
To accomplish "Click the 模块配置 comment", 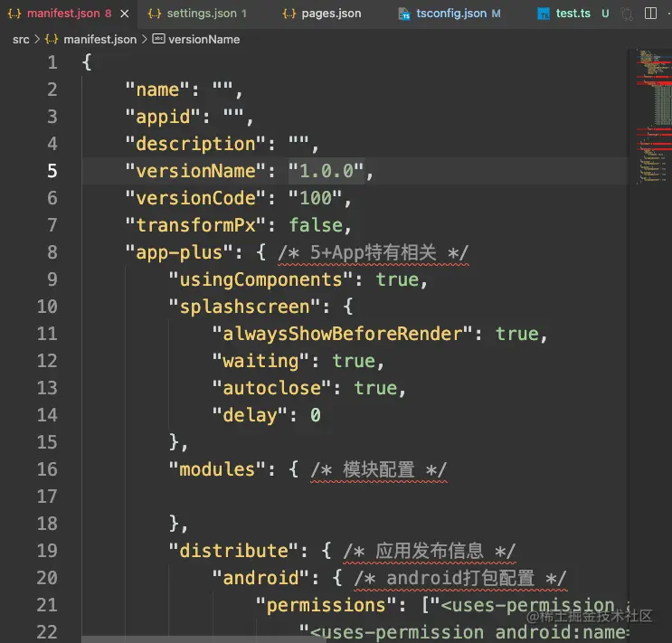I will coord(379,469).
